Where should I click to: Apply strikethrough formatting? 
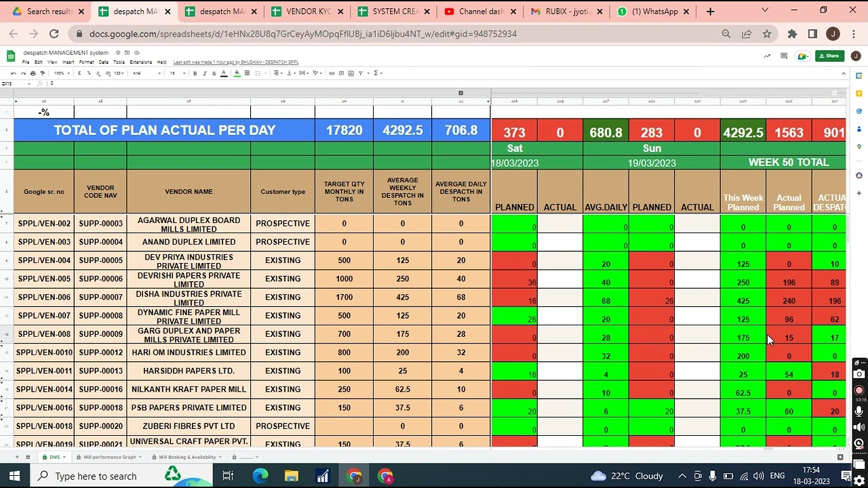tap(214, 73)
